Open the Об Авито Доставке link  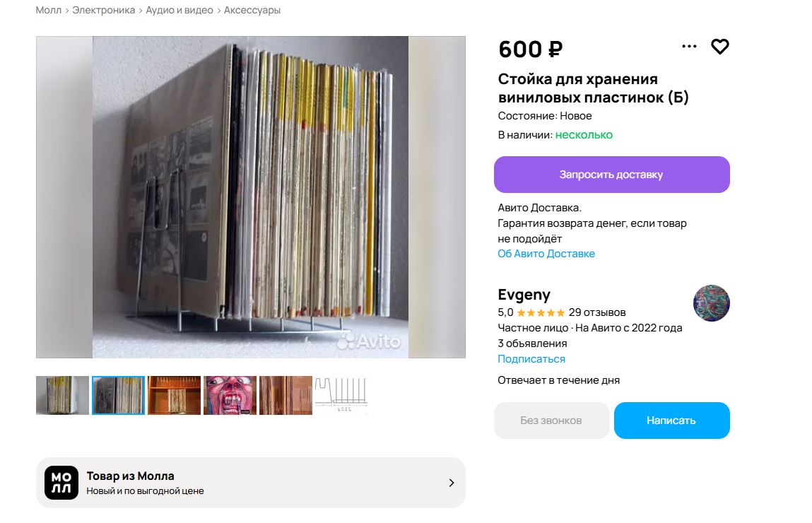546,254
